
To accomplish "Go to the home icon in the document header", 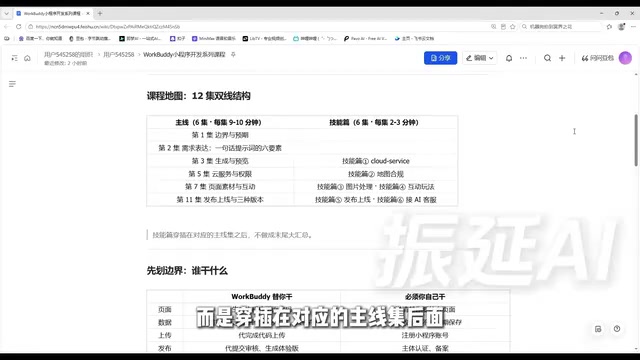I will pyautogui.click(x=27, y=58).
